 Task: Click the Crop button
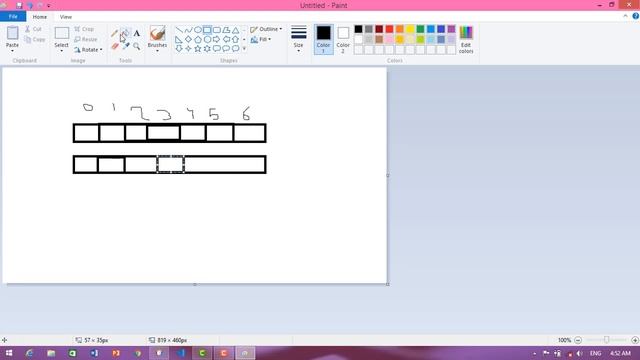click(84, 29)
